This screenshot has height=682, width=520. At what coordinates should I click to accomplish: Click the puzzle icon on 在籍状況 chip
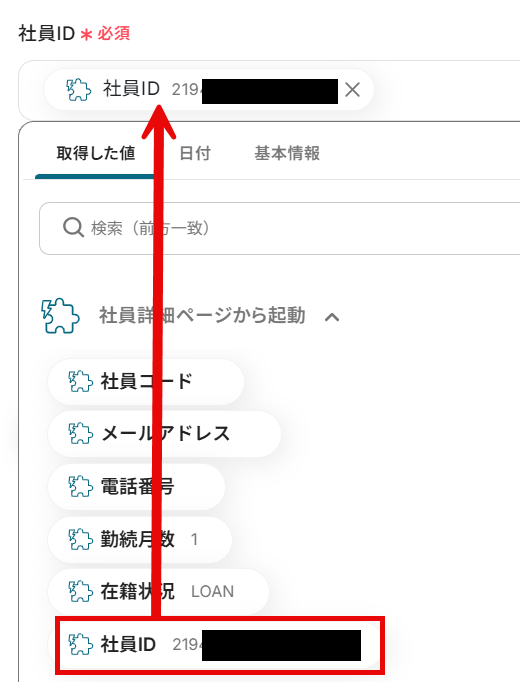[81, 592]
